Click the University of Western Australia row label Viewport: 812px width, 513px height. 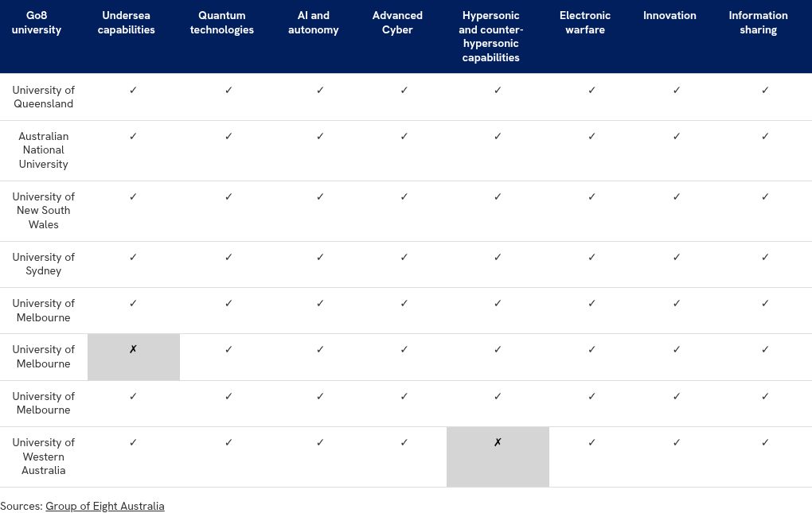(x=44, y=457)
